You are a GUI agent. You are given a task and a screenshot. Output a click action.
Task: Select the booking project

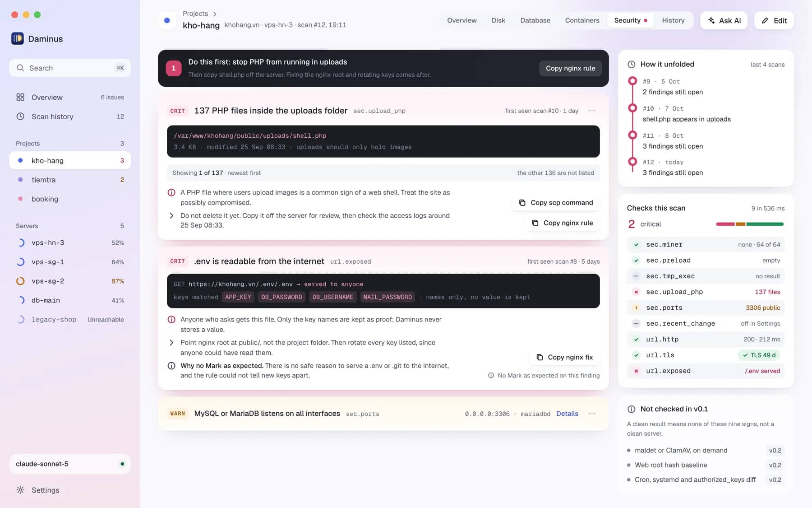click(x=70, y=199)
